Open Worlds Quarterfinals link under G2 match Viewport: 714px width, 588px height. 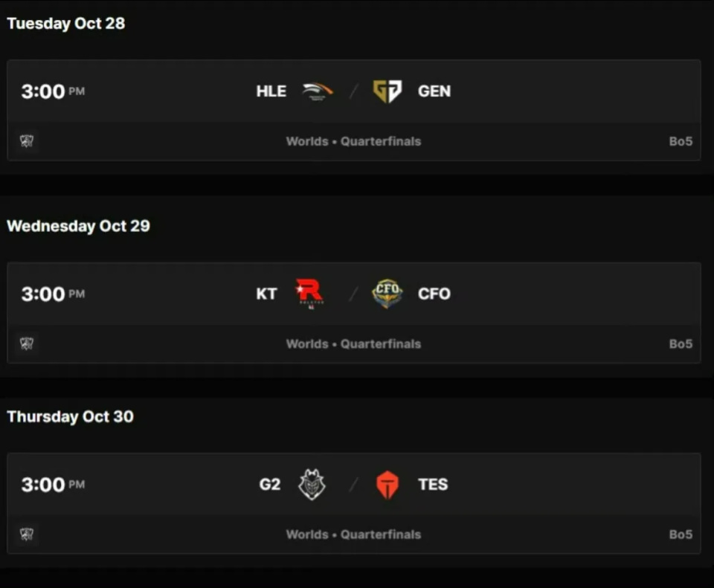(x=353, y=534)
